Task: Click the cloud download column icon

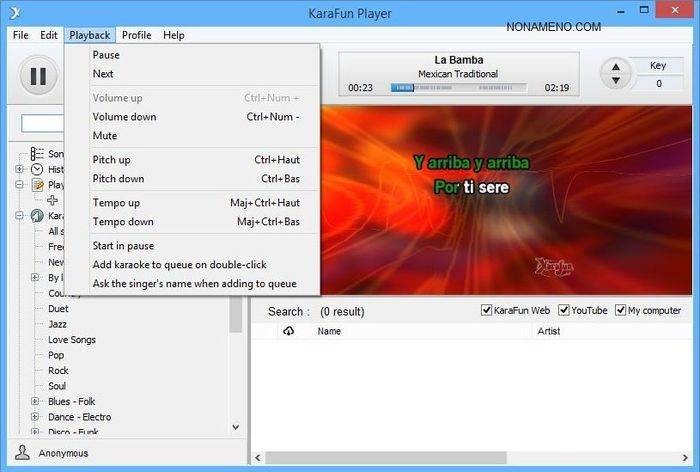Action: pos(289,331)
